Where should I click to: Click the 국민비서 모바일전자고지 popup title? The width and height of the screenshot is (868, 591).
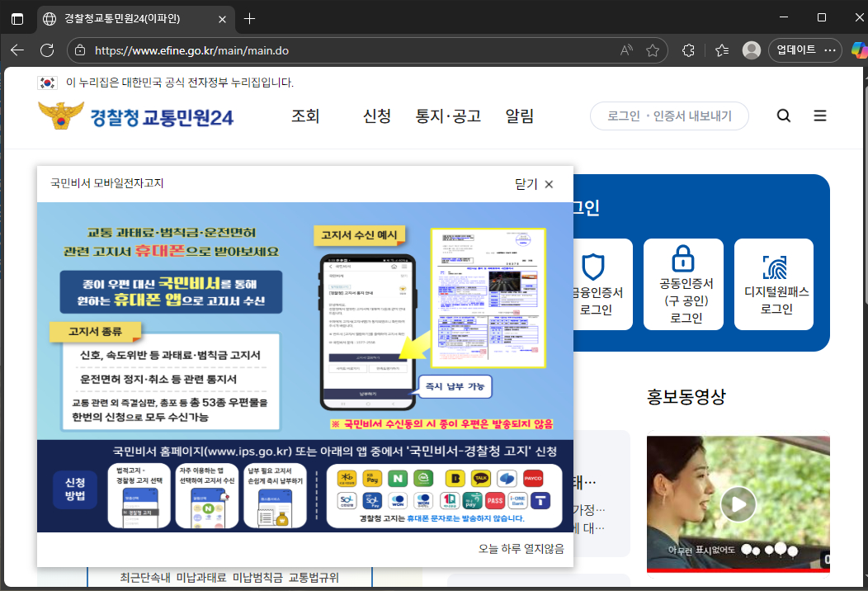coord(106,183)
